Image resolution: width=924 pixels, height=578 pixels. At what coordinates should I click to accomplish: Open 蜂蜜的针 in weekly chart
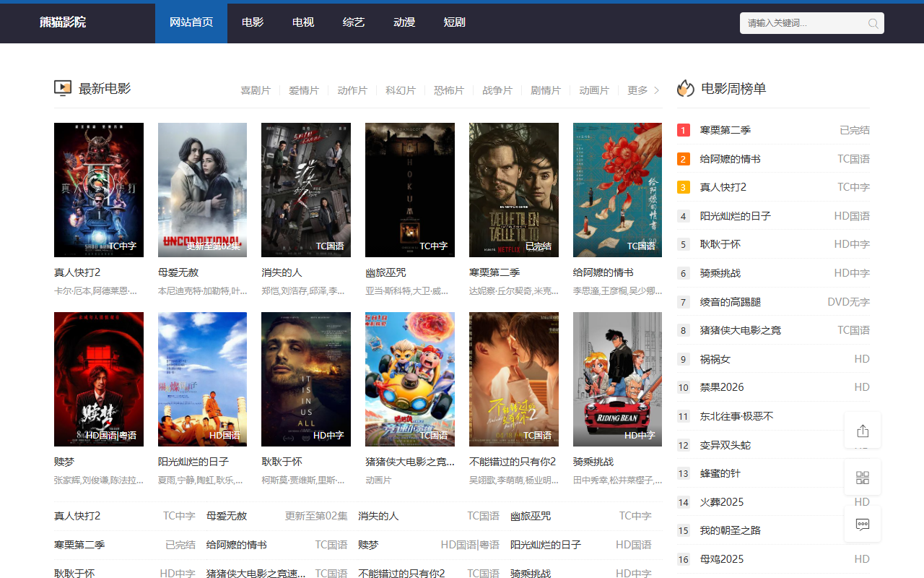click(x=720, y=473)
